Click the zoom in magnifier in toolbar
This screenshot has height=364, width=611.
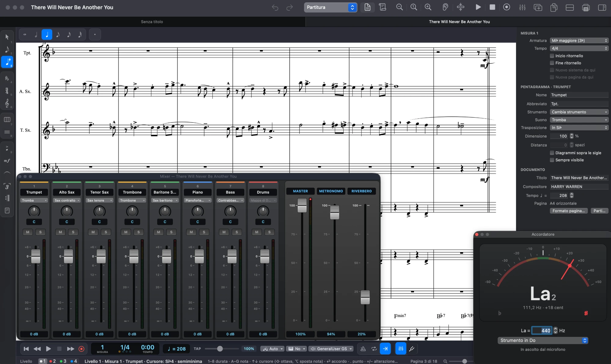pyautogui.click(x=428, y=7)
